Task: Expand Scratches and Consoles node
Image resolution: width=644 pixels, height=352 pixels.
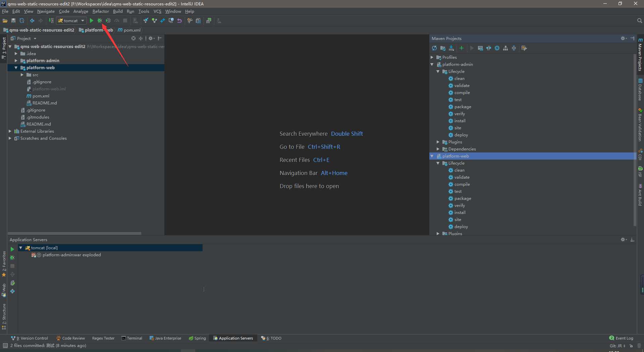Action: [x=10, y=138]
